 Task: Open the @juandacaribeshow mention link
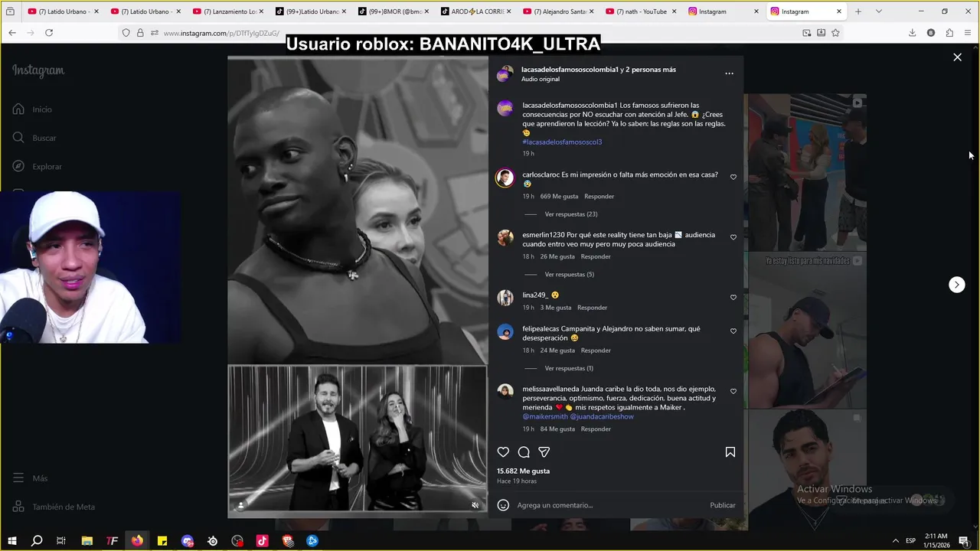tap(602, 416)
